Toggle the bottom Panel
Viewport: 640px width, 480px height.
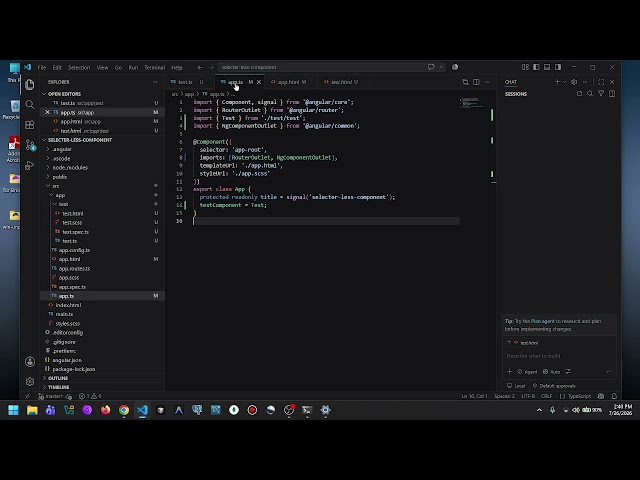click(x=547, y=67)
